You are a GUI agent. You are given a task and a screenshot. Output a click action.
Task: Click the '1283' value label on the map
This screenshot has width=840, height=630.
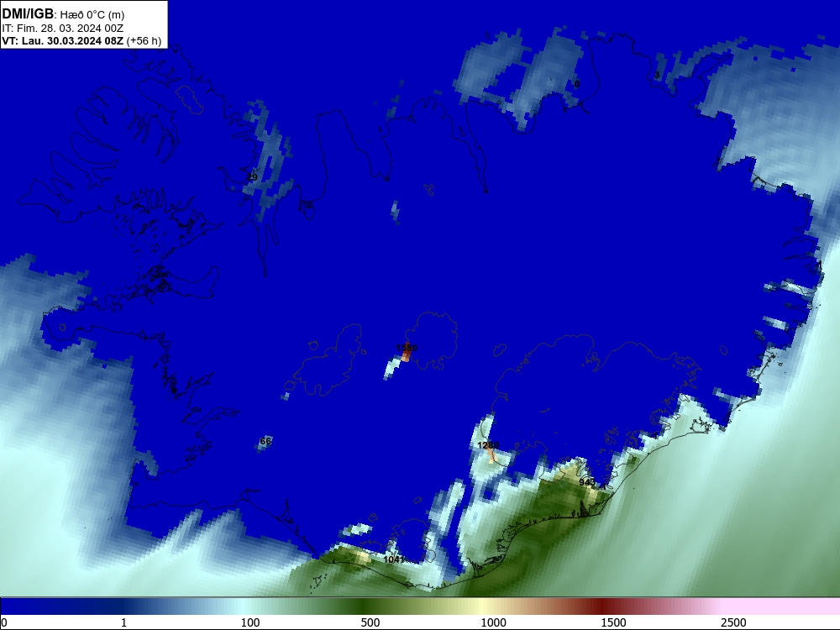point(488,445)
